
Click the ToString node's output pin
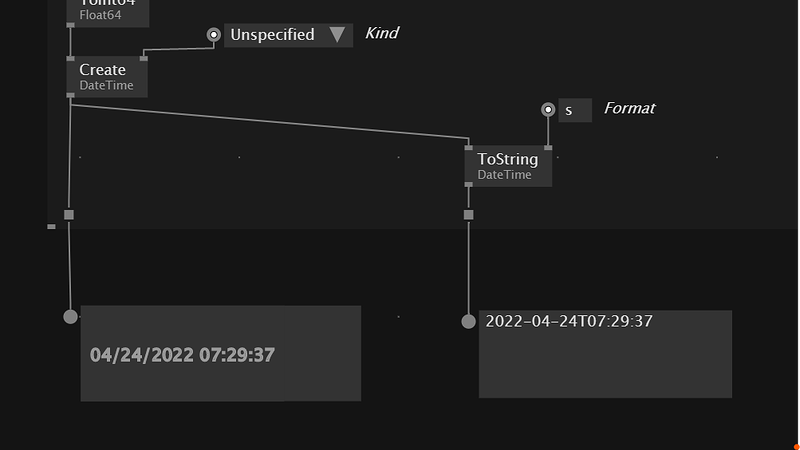coord(469,185)
